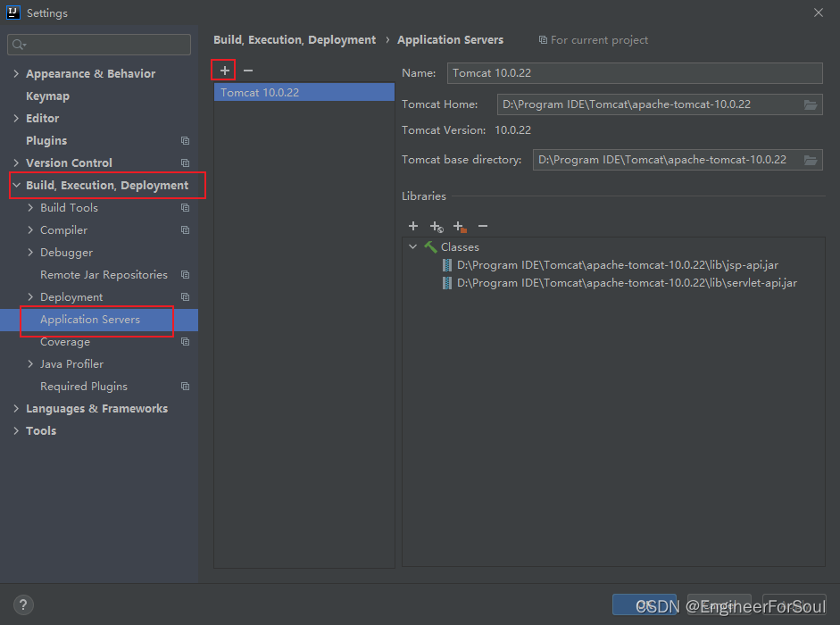Click the search magnifier icon in settings search

coord(19,45)
